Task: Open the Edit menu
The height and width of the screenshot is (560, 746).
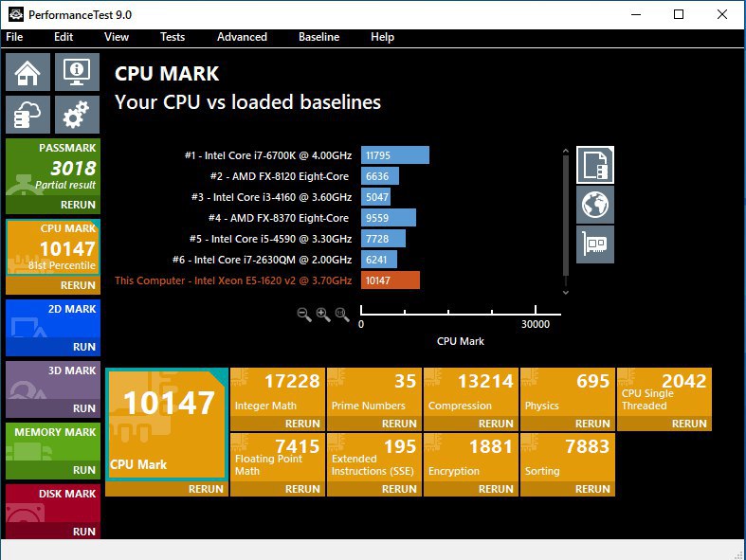Action: pos(64,37)
